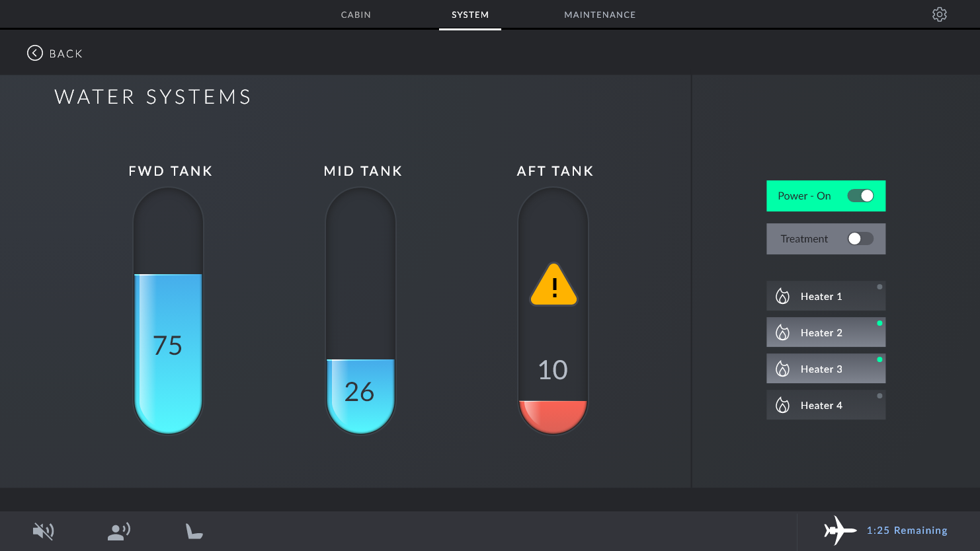Click the back arrow circle icon
Viewport: 980px width, 551px height.
tap(35, 53)
